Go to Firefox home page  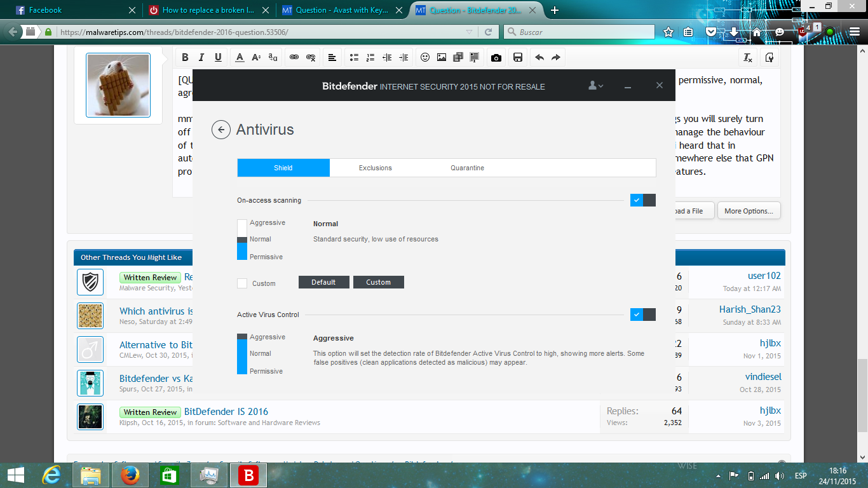[x=756, y=32]
